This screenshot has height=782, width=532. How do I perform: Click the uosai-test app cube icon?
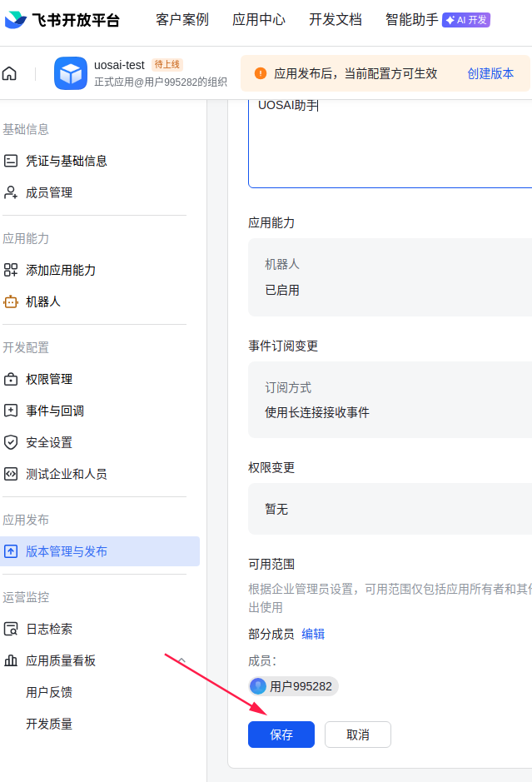coord(71,73)
